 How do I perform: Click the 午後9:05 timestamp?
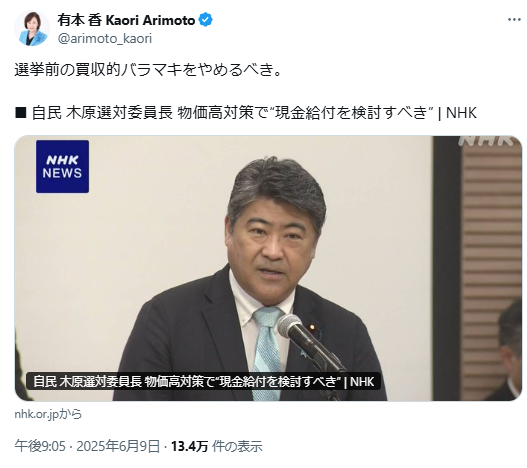coord(40,446)
